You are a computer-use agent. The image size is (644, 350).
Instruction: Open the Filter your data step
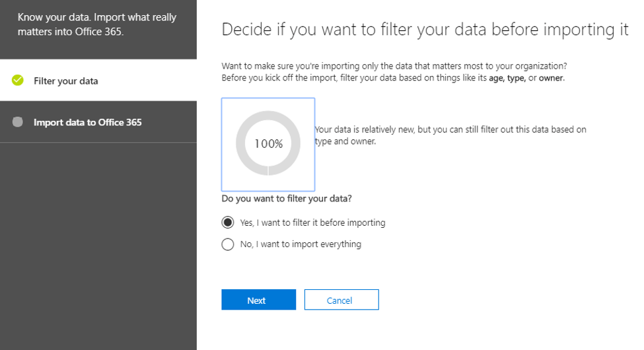click(66, 81)
